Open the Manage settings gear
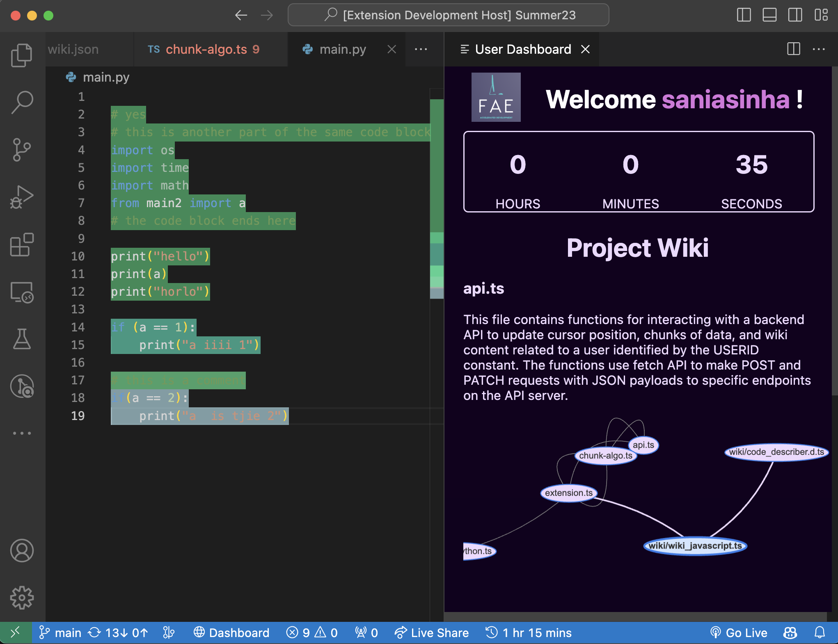The height and width of the screenshot is (644, 838). [21, 598]
